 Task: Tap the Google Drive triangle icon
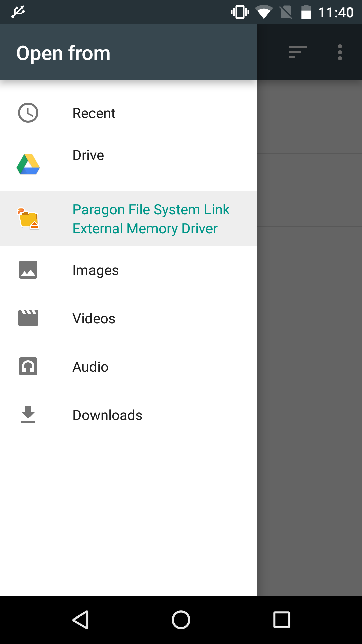pyautogui.click(x=28, y=164)
